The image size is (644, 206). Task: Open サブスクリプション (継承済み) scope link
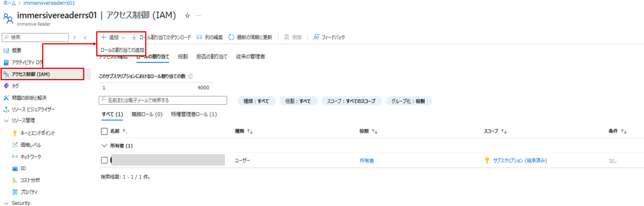point(519,160)
